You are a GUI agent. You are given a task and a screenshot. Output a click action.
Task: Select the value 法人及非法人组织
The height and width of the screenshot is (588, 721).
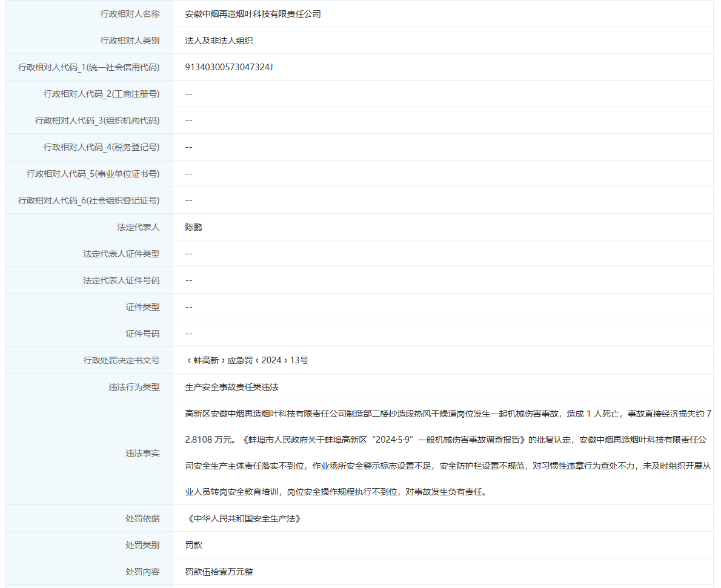coord(221,40)
